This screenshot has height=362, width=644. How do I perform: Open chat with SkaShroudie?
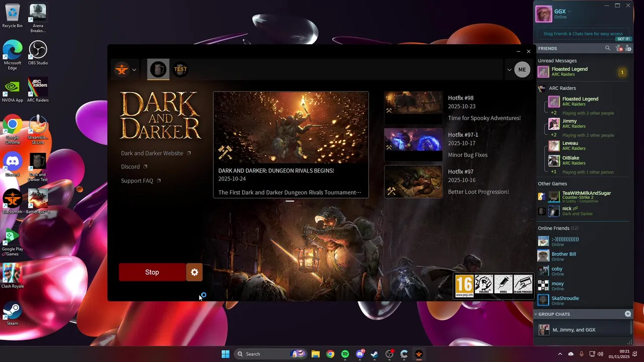pos(584,300)
